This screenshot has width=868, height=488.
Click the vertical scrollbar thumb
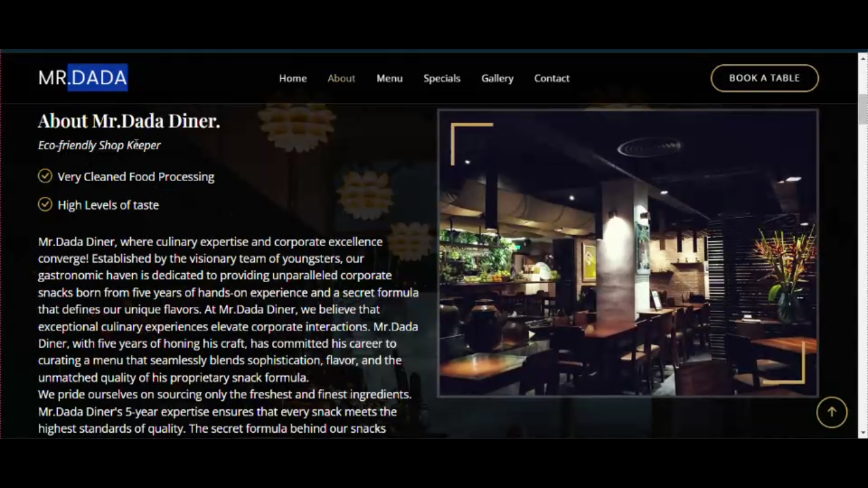(863, 109)
